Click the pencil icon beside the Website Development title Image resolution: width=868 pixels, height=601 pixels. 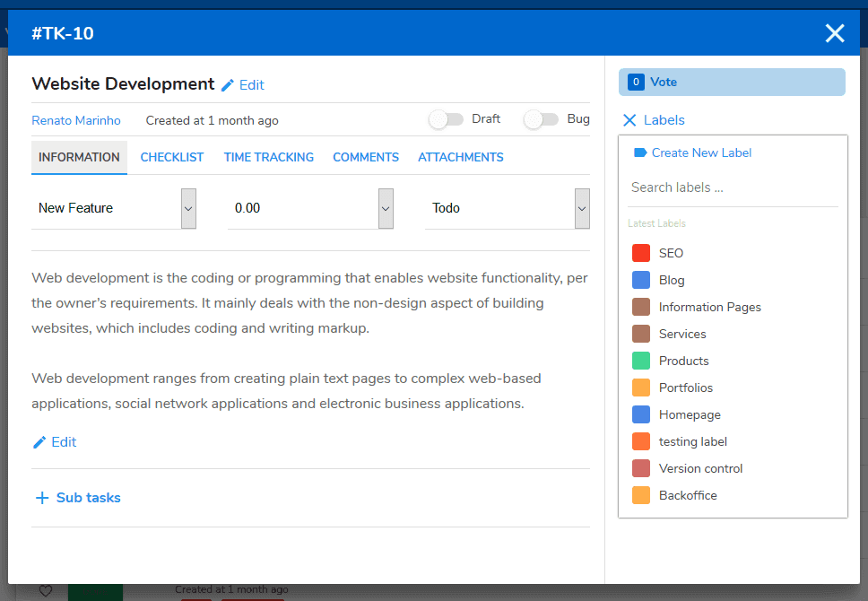228,85
